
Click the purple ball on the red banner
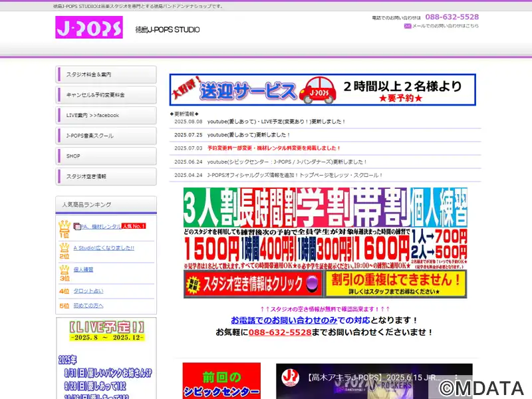(x=312, y=283)
